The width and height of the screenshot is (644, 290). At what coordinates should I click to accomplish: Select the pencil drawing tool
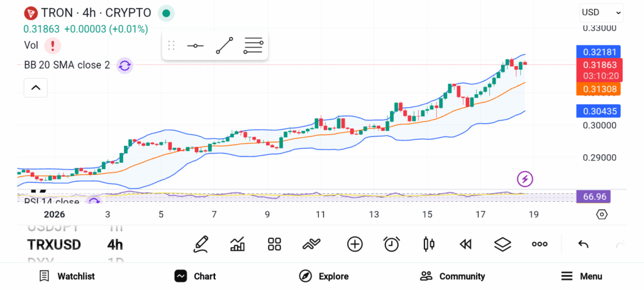201,244
